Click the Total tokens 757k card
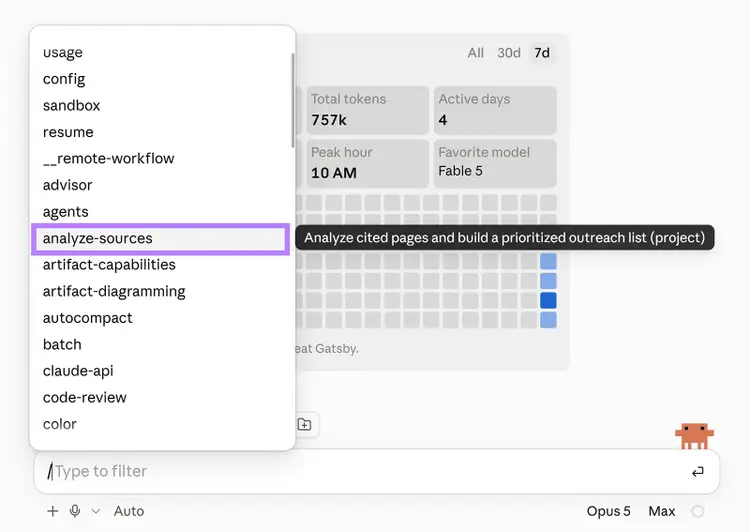 point(367,110)
